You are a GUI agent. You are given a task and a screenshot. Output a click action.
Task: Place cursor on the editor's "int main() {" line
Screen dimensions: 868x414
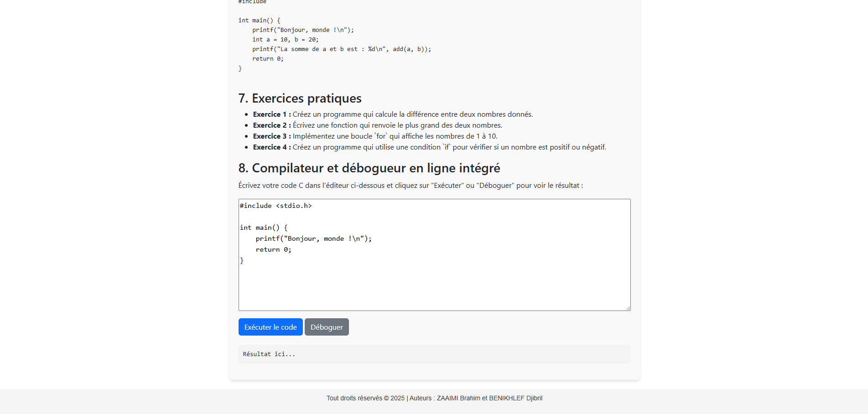pos(264,228)
